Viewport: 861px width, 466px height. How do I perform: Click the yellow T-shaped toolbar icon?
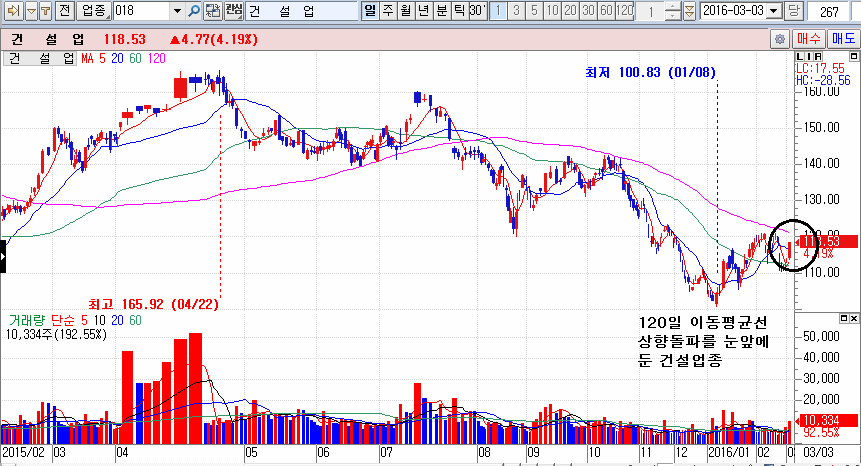(x=43, y=10)
